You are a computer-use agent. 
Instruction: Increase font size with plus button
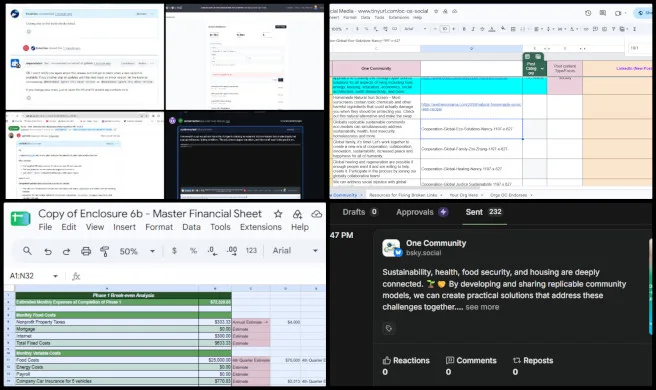tap(454, 29)
